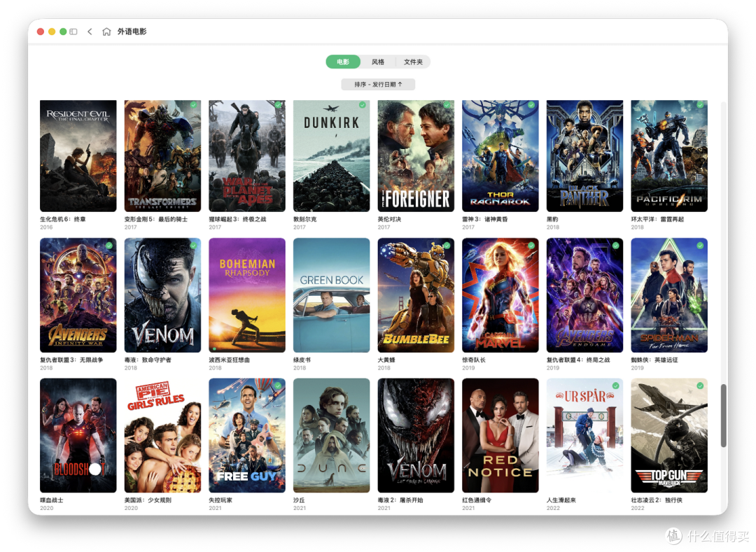The image size is (756, 552).
Task: Click the title 复仇者联盟3：无限战争
Action: (x=71, y=360)
